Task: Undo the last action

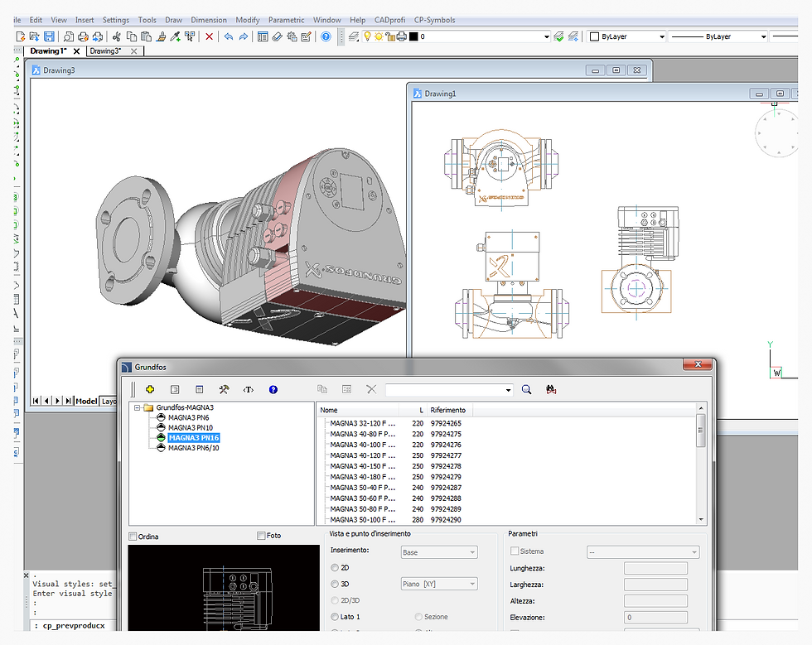Action: pyautogui.click(x=229, y=36)
